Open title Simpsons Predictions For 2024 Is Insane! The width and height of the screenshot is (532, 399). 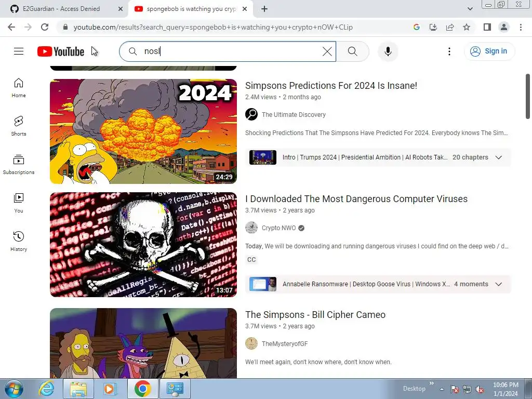[x=331, y=86]
